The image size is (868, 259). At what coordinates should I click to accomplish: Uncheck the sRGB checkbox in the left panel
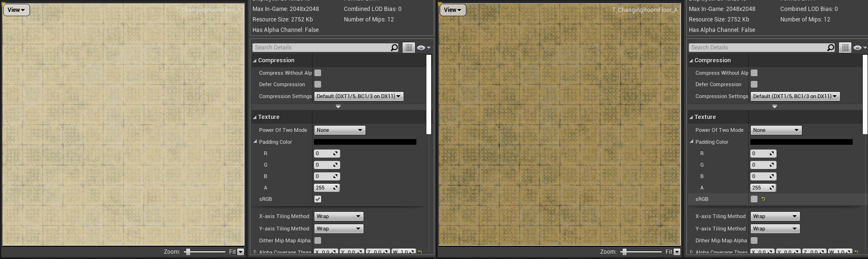318,199
